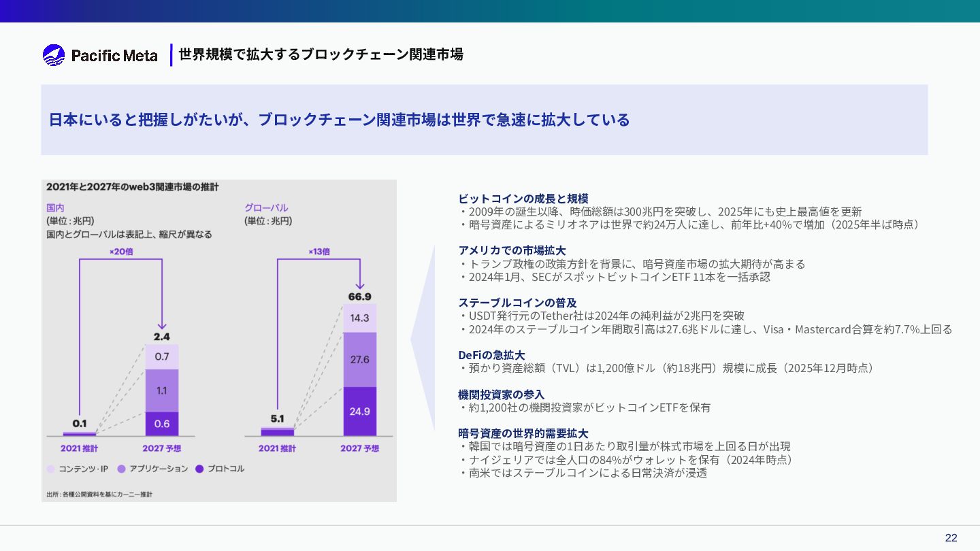Click the 0.6 protocol segment of domestic bar

point(162,424)
